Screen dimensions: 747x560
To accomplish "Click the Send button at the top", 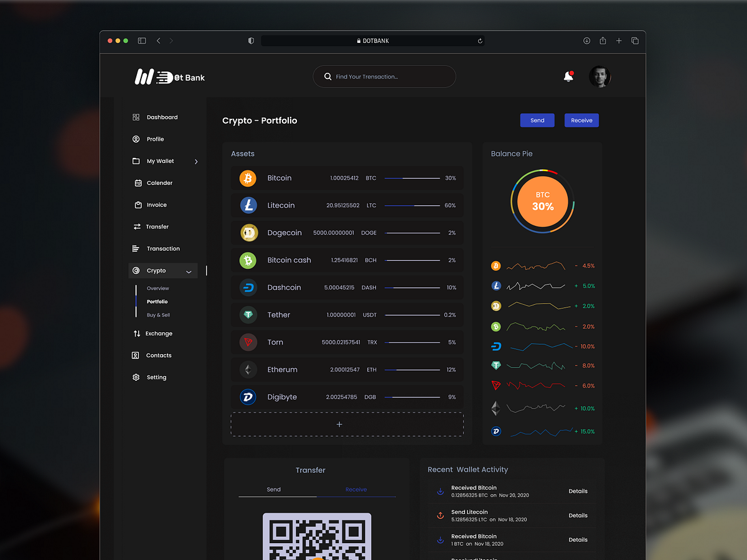I will point(537,120).
